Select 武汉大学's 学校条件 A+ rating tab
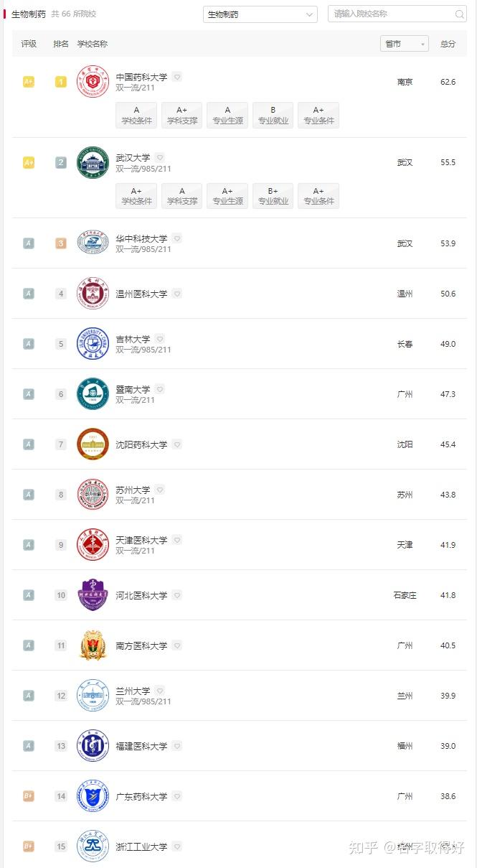Image resolution: width=477 pixels, height=868 pixels. pyautogui.click(x=136, y=196)
